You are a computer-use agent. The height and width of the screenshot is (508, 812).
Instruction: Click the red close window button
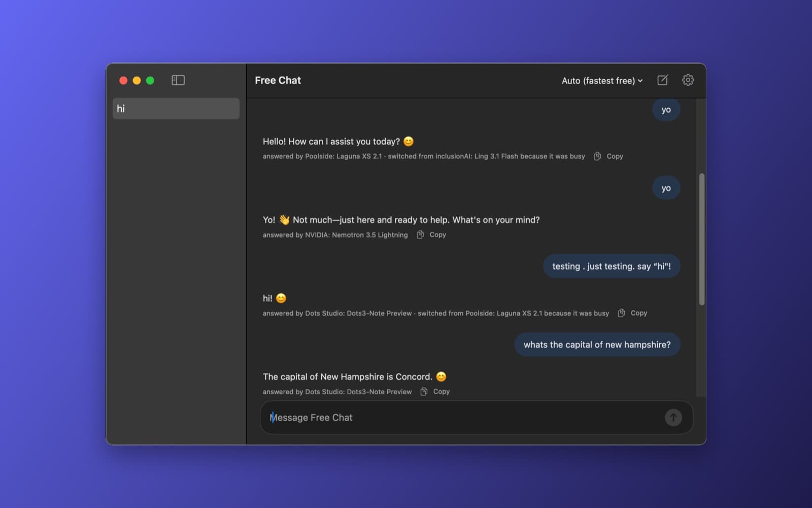123,80
